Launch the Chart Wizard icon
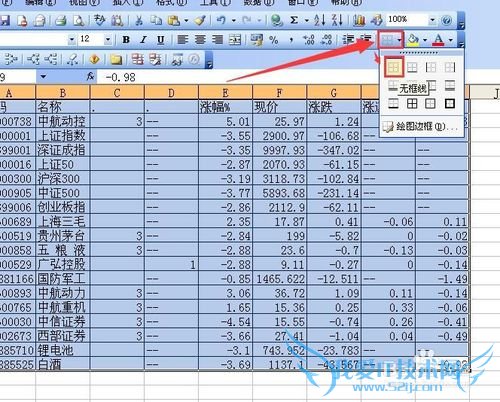Image resolution: width=500 pixels, height=402 pixels. [359, 21]
